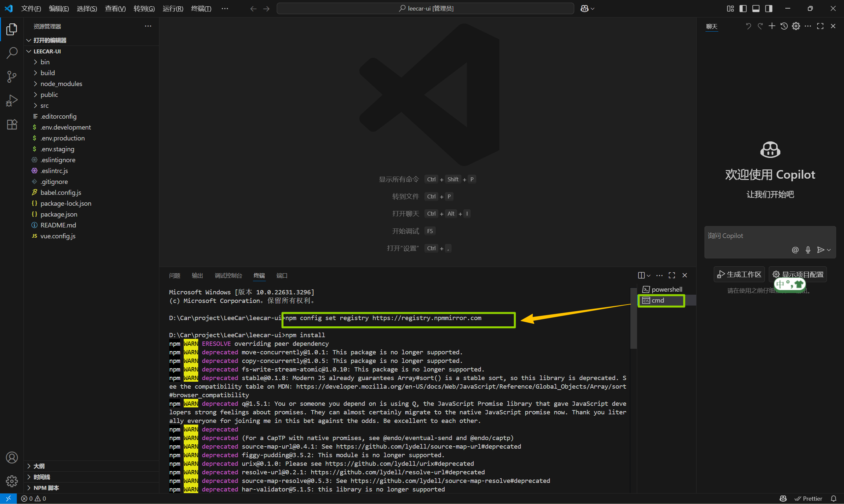Open Run and Debug view
844x504 pixels.
(12, 101)
